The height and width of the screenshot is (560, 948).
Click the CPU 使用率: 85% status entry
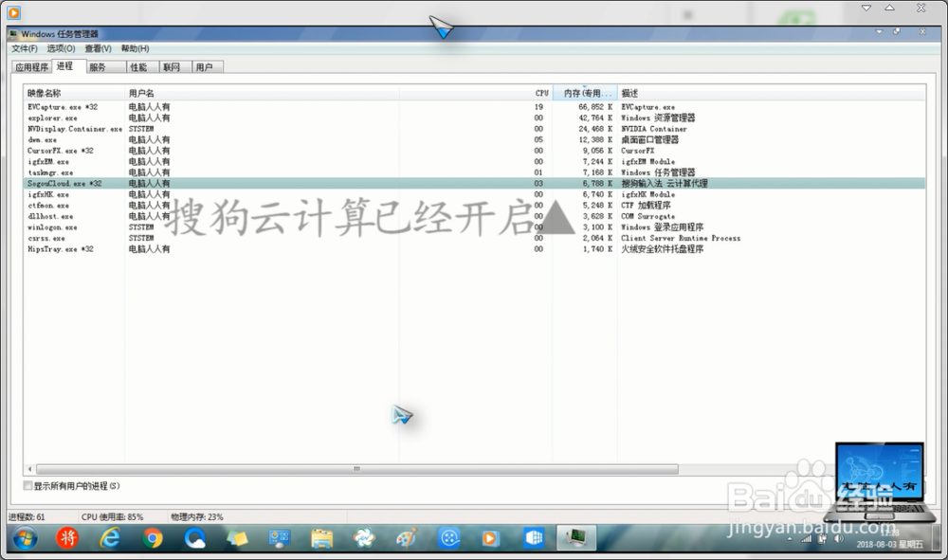113,517
